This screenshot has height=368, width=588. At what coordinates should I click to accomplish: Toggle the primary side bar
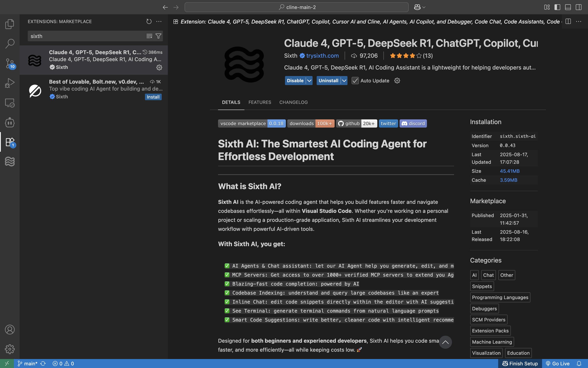(x=557, y=7)
